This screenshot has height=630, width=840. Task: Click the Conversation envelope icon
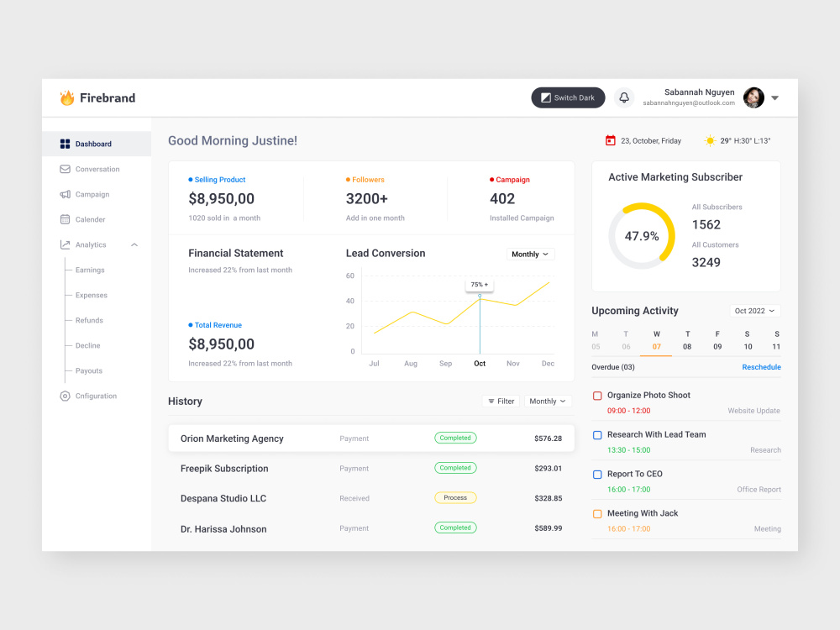pyautogui.click(x=65, y=169)
